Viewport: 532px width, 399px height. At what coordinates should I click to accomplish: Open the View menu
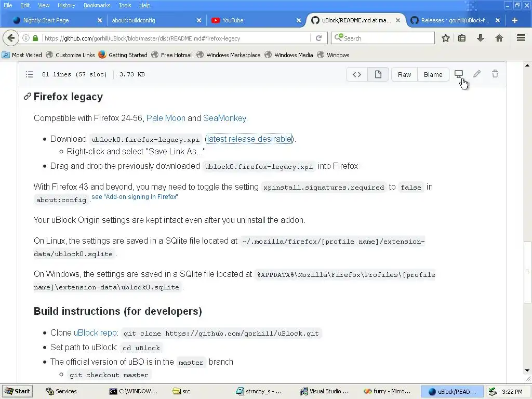click(x=44, y=5)
